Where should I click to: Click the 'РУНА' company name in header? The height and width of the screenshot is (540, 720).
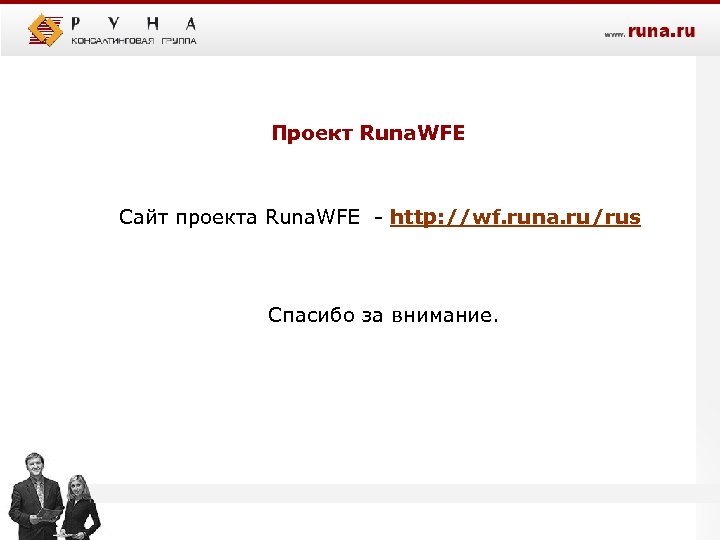point(134,23)
